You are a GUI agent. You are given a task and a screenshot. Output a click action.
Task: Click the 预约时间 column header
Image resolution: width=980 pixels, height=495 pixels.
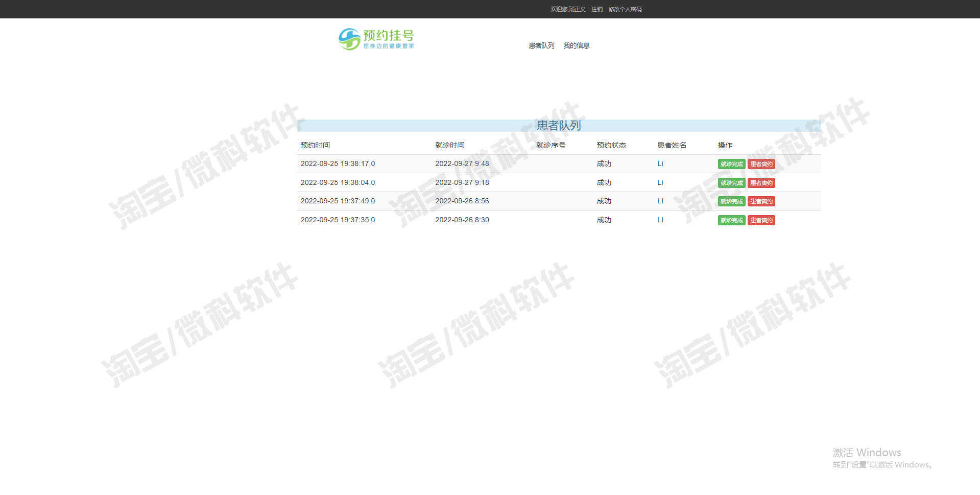pos(315,145)
